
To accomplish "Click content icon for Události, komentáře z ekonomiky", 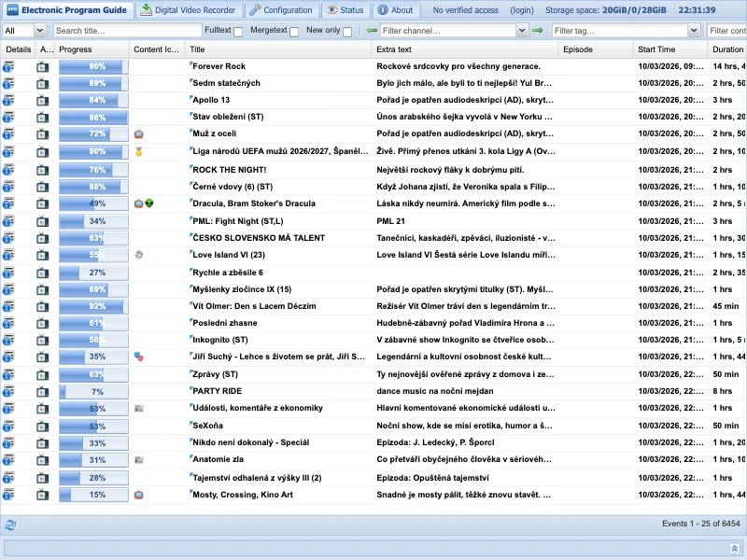I will tap(138, 408).
